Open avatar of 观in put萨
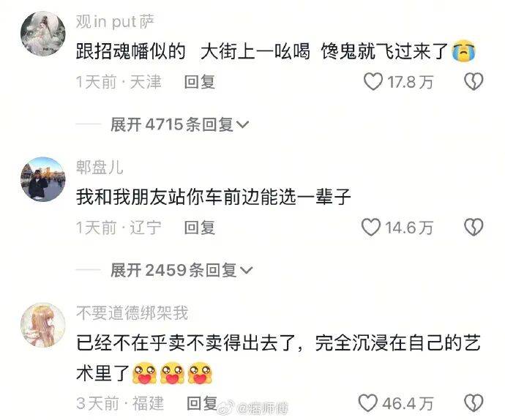The width and height of the screenshot is (505, 420). tap(43, 34)
